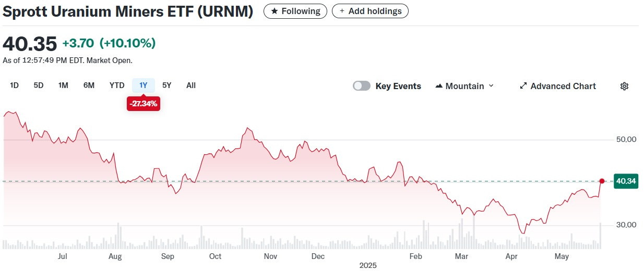Click the Apr month label
This screenshot has width=644, height=272.
[x=512, y=256]
